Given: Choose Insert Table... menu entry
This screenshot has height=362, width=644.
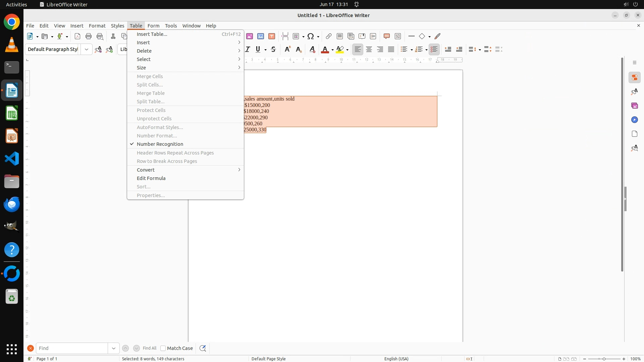Looking at the screenshot, I should point(152,34).
